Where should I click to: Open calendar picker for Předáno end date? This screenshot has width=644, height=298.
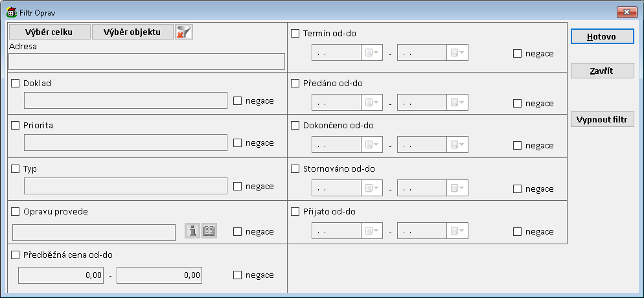pos(457,103)
